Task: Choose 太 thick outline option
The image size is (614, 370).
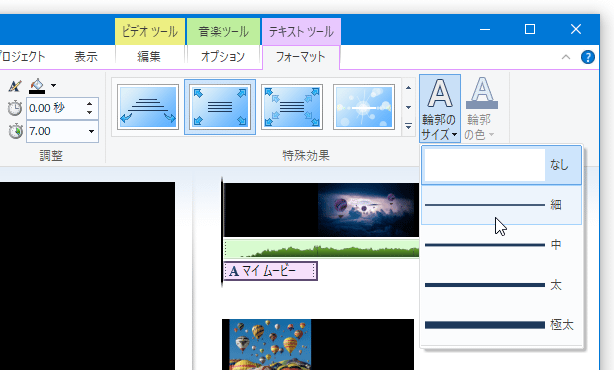Action: pos(501,285)
